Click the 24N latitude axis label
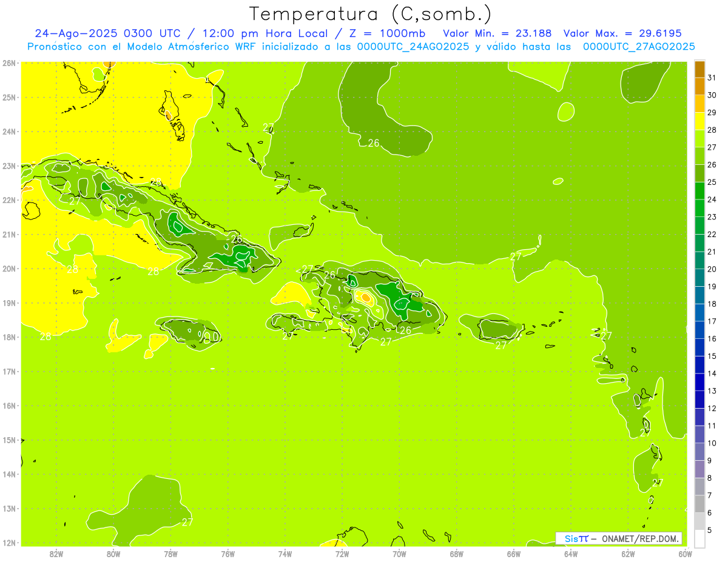The height and width of the screenshot is (562, 728). click(x=9, y=132)
